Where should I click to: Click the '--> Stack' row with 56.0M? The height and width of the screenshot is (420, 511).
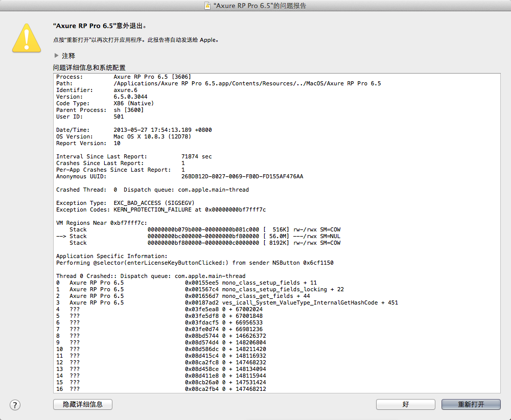tap(198, 236)
